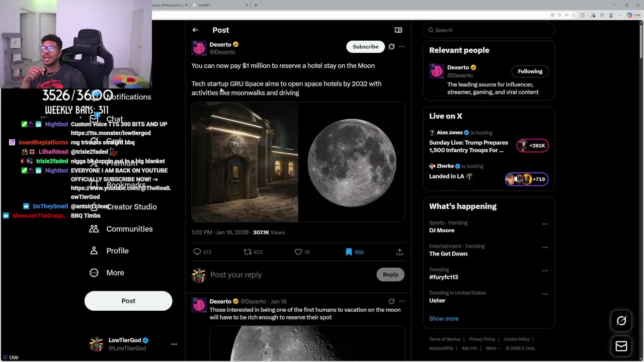Open Grok floating button
This screenshot has width=644, height=362.
pyautogui.click(x=621, y=321)
